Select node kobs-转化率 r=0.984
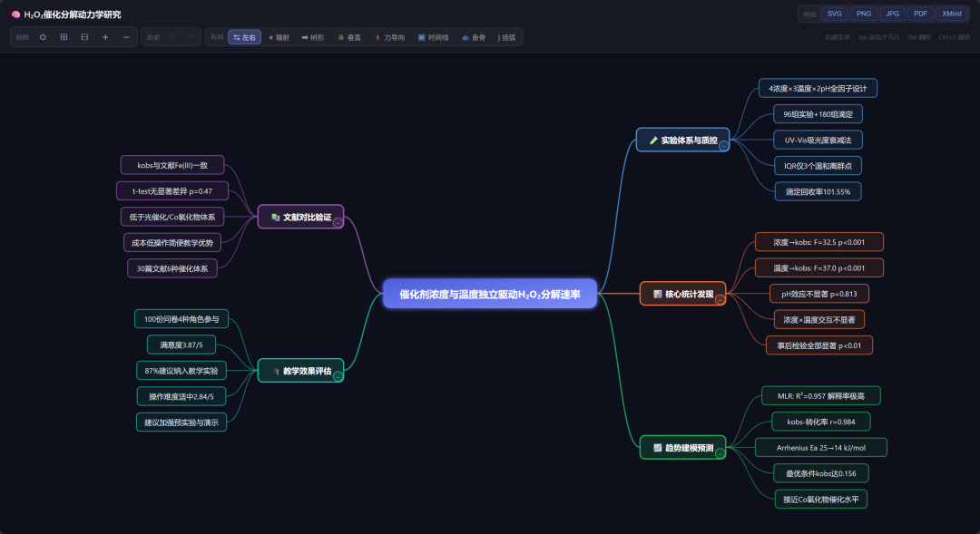Viewport: 980px width, 534px height. [x=820, y=422]
